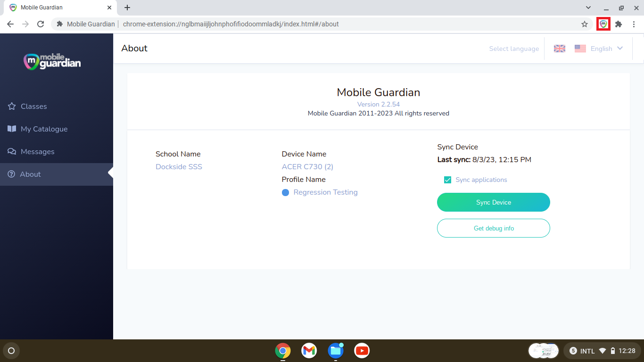
Task: Toggle the Sync applications checkbox
Action: (x=448, y=180)
